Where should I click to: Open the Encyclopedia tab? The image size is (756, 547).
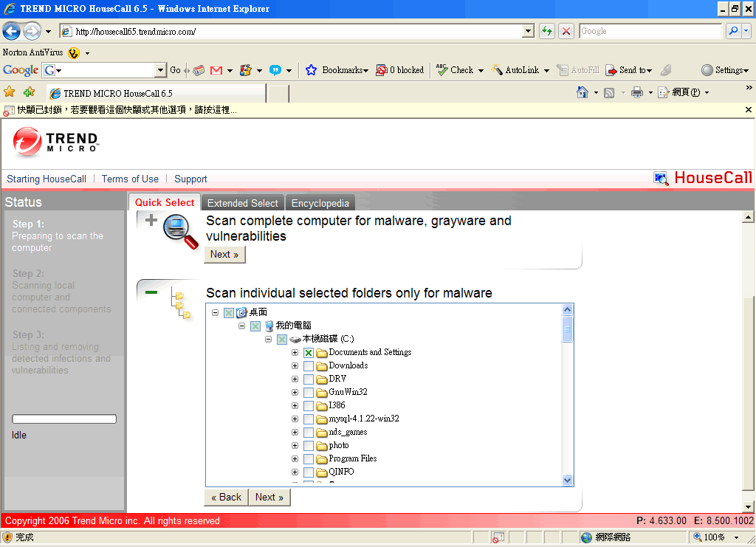tap(320, 204)
